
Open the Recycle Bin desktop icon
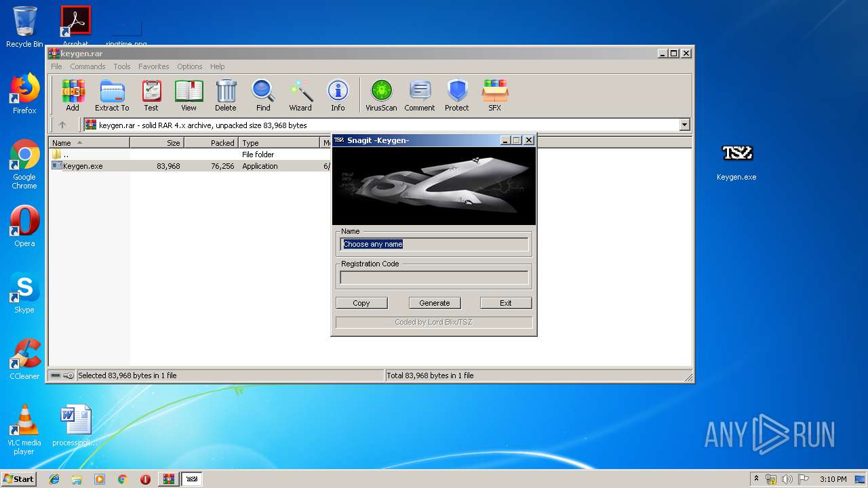[x=24, y=27]
